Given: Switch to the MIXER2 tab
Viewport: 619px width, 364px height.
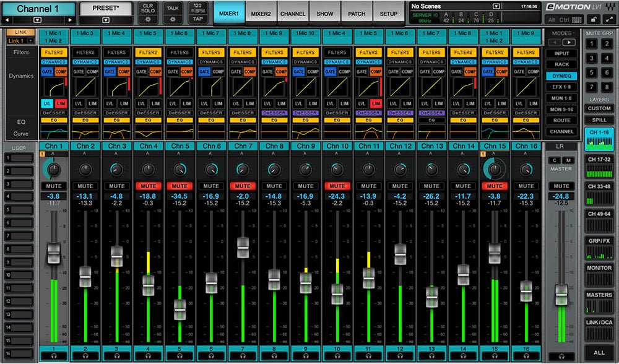Looking at the screenshot, I should (261, 14).
